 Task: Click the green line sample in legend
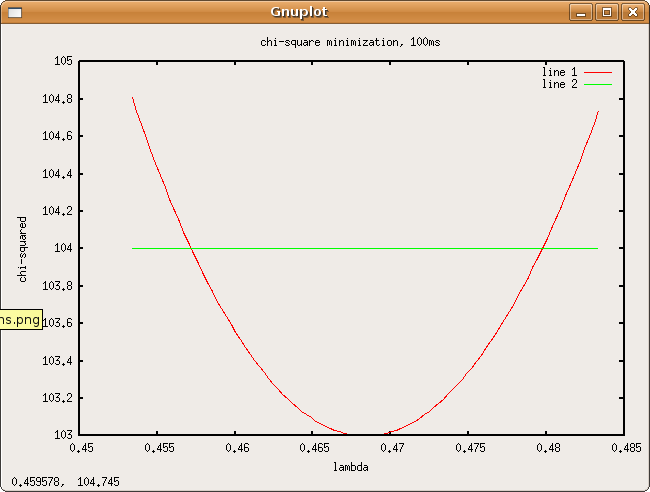pyautogui.click(x=598, y=85)
